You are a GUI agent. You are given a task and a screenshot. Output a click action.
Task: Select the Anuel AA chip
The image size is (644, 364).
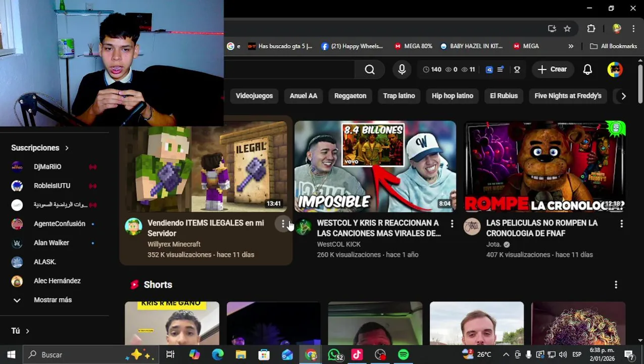pyautogui.click(x=304, y=96)
